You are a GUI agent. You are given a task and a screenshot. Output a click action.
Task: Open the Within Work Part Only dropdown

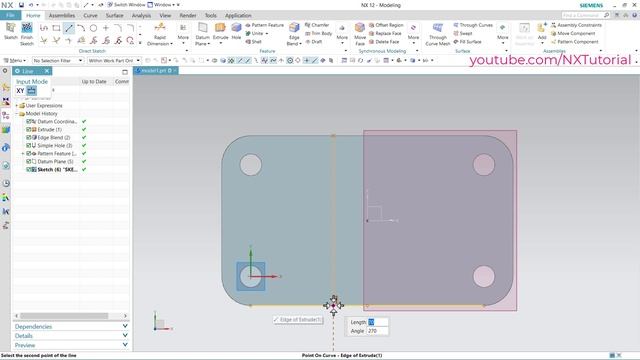coord(114,60)
